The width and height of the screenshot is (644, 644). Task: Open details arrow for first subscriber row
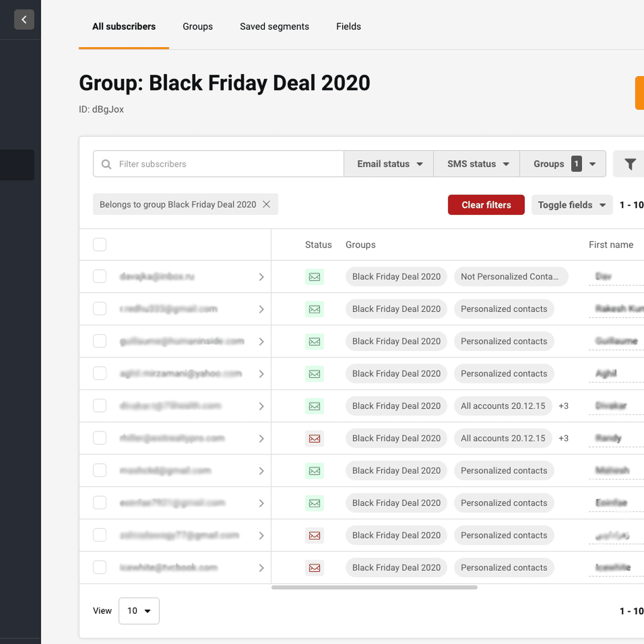(x=261, y=277)
